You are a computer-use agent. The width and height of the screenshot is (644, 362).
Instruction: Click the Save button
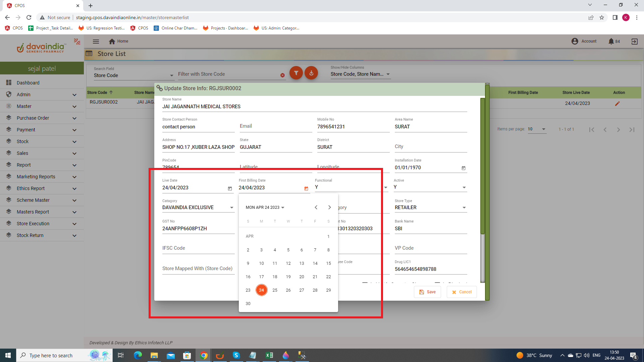(427, 292)
